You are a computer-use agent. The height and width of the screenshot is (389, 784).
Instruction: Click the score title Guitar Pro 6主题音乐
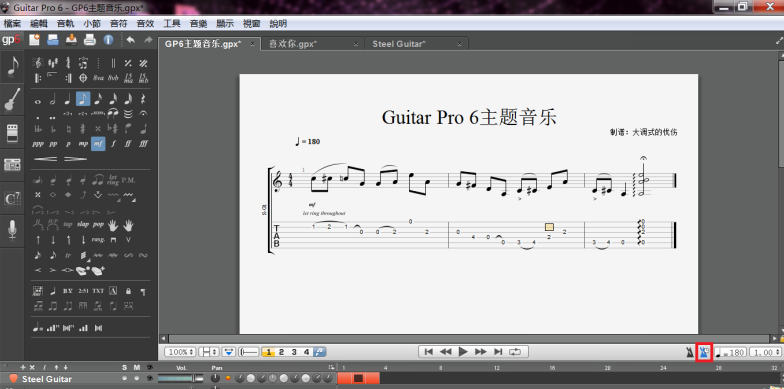click(469, 117)
